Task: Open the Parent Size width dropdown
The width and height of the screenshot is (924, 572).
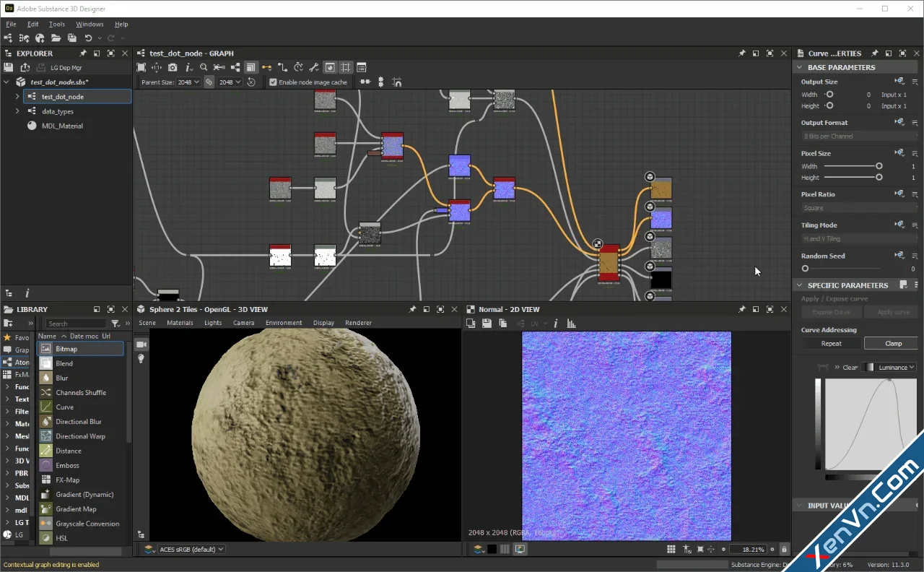Action: [x=188, y=82]
